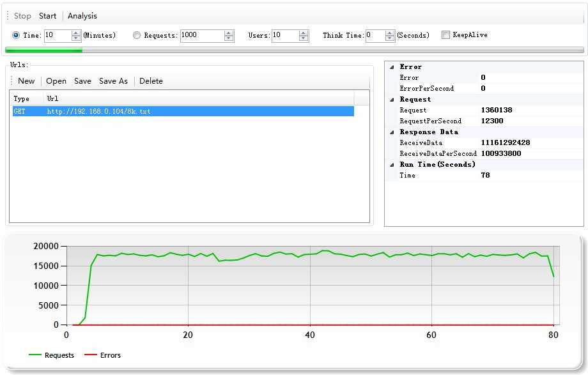Select the Time radio button
588x375 pixels.
pos(16,35)
